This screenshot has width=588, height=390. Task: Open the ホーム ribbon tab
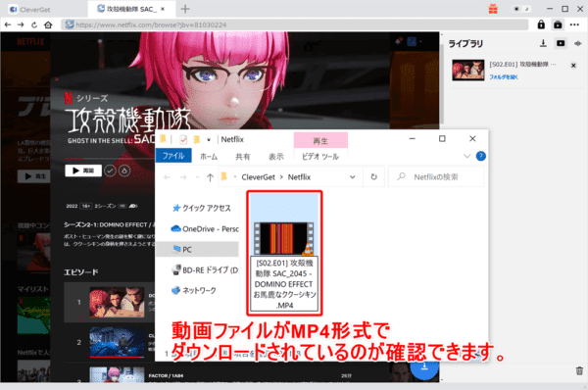click(209, 157)
